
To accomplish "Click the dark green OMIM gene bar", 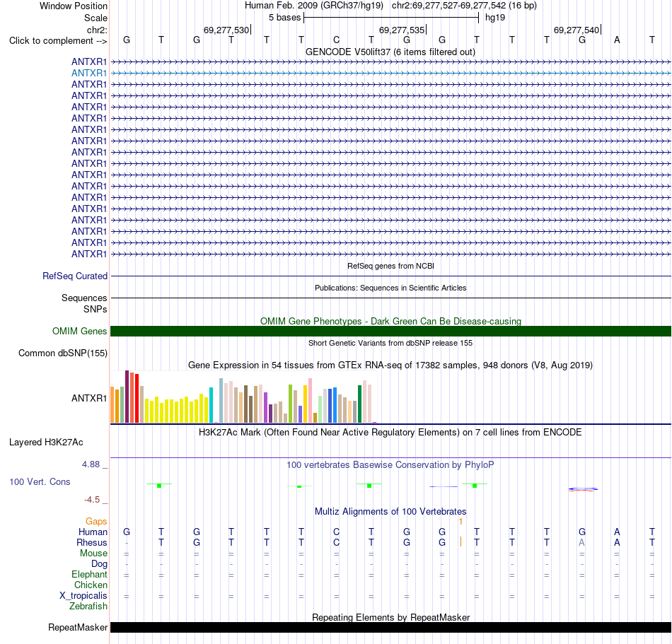I will click(x=390, y=331).
